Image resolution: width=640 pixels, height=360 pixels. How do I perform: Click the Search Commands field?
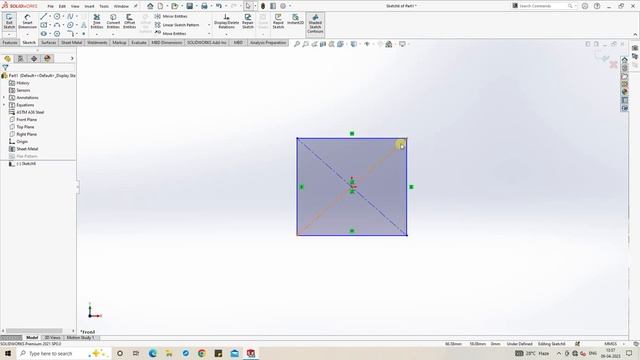[x=543, y=6]
